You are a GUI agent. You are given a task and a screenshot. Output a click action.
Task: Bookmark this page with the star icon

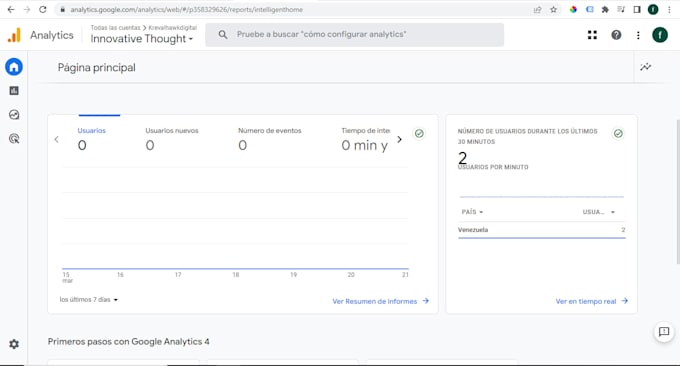[553, 10]
